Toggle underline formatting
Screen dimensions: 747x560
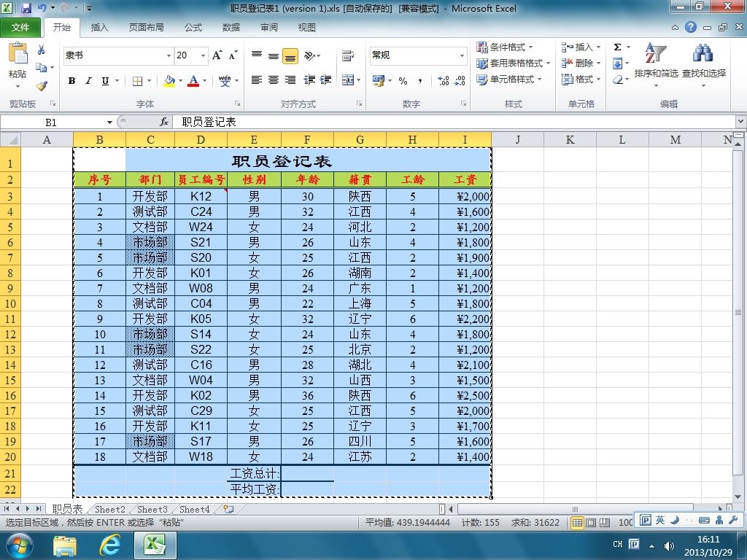click(x=105, y=81)
